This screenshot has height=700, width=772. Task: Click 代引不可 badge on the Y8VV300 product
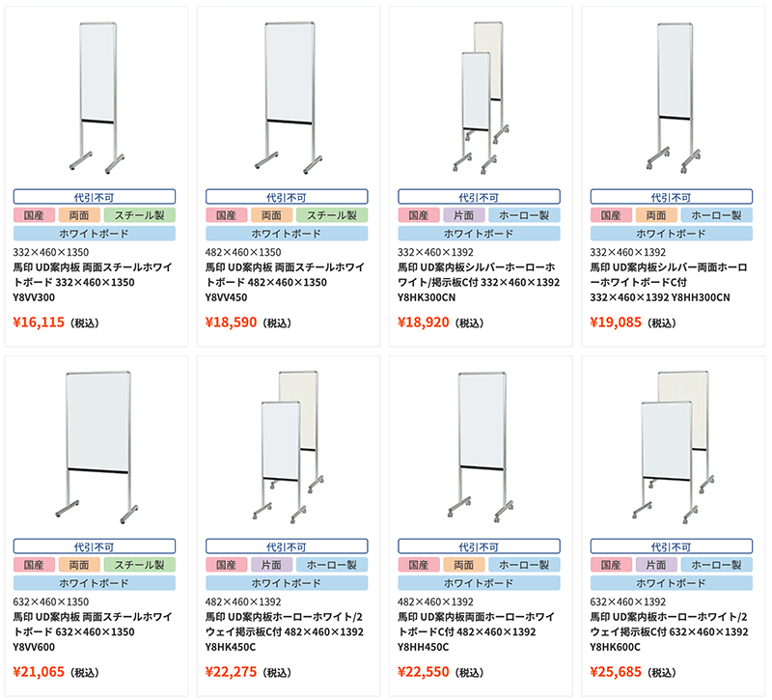(94, 197)
